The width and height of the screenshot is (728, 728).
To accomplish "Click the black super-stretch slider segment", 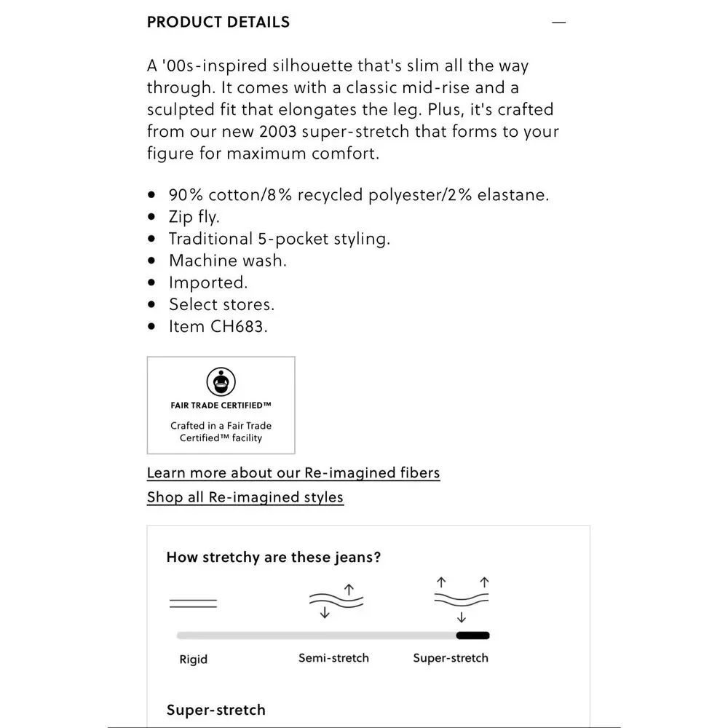I will click(472, 636).
